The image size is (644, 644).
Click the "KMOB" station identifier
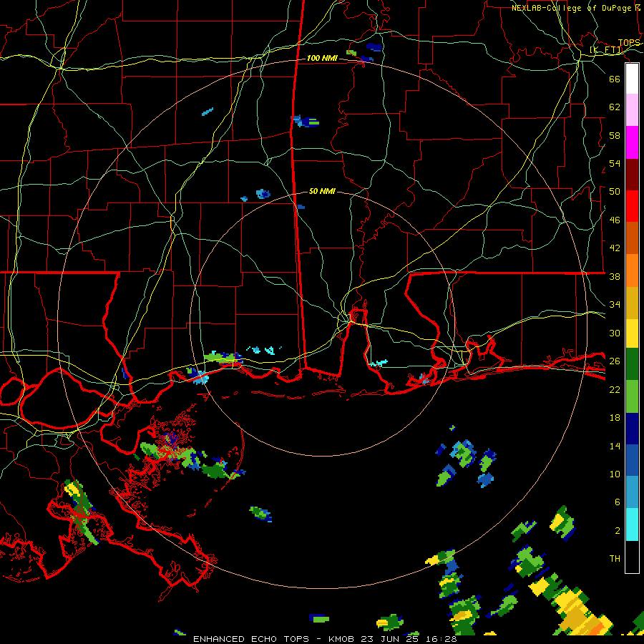point(342,639)
